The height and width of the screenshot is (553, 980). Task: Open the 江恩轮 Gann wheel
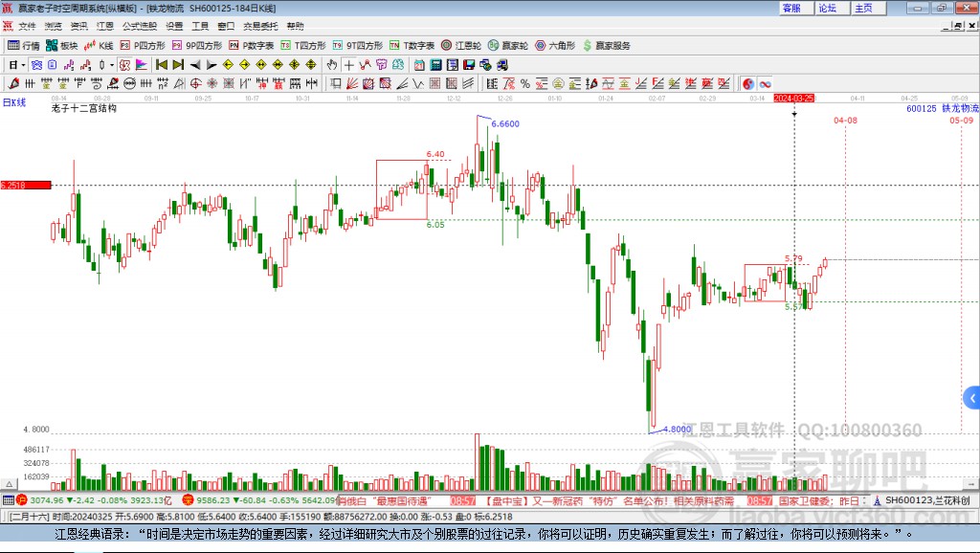point(461,45)
